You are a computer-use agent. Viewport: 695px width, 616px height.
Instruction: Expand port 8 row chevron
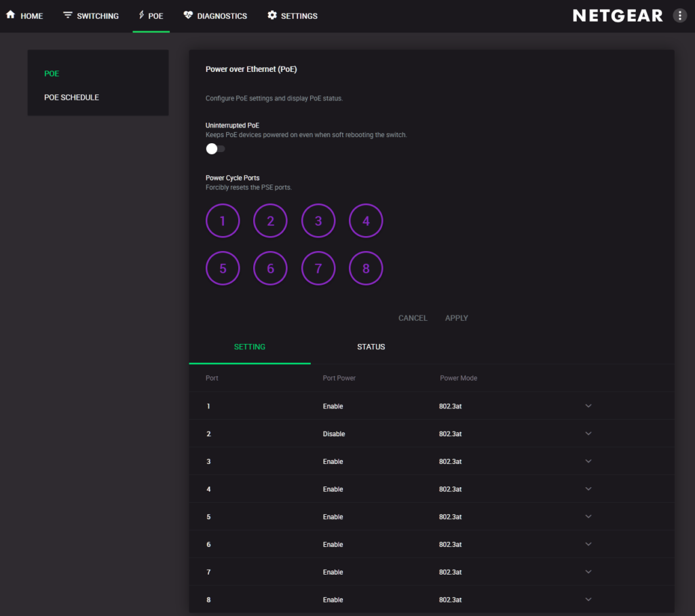click(x=588, y=600)
